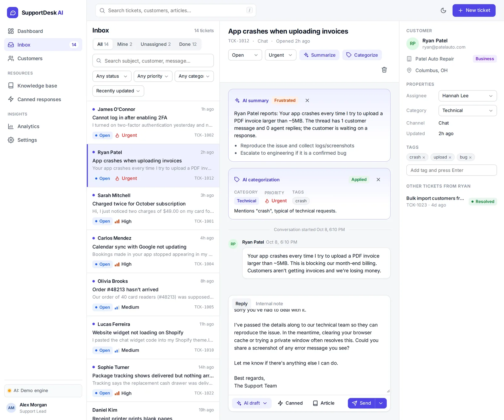Open the Any category filter
Screen dimensions: 504x420
coord(194,76)
